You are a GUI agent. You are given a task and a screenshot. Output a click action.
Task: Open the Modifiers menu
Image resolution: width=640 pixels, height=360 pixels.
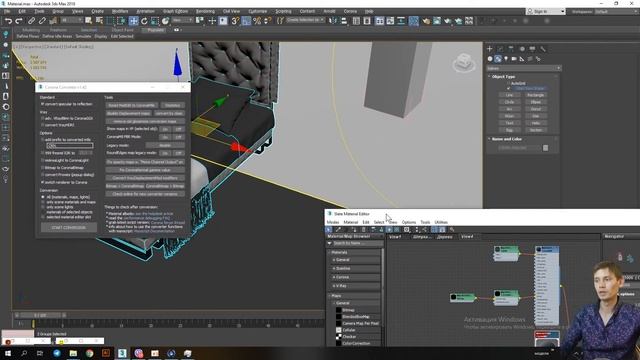click(120, 11)
